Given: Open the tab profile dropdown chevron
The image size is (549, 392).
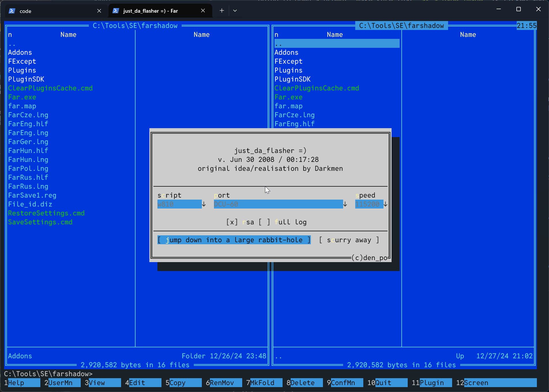Looking at the screenshot, I should pyautogui.click(x=235, y=11).
